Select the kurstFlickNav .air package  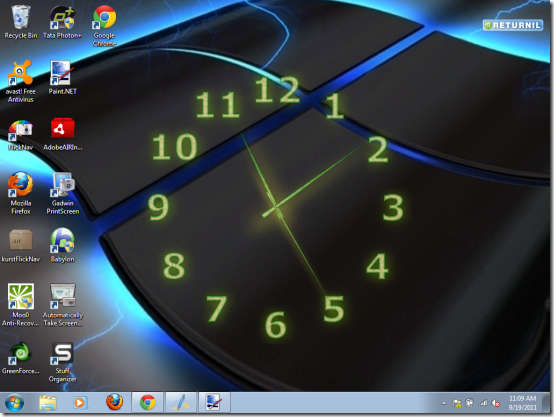[20, 246]
